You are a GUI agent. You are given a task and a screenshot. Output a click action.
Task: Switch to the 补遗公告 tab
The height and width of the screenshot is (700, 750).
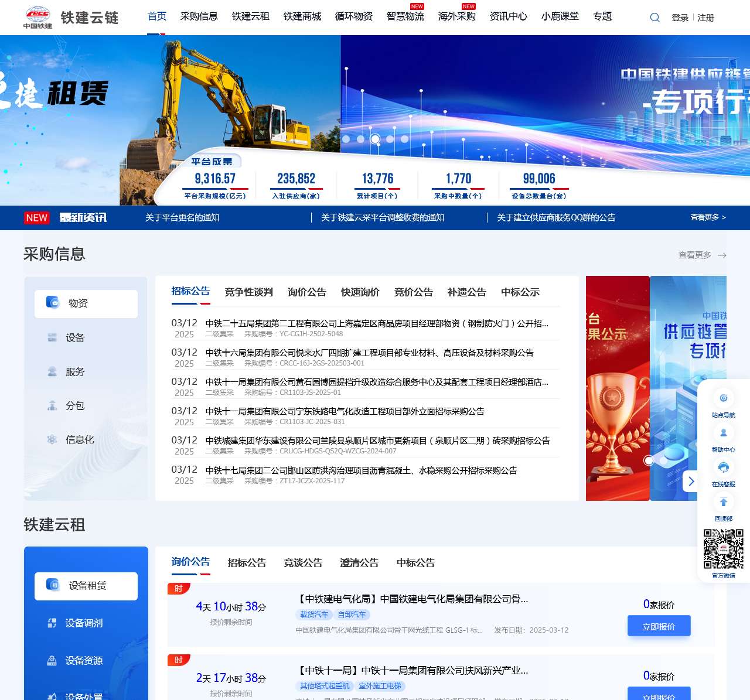point(467,292)
